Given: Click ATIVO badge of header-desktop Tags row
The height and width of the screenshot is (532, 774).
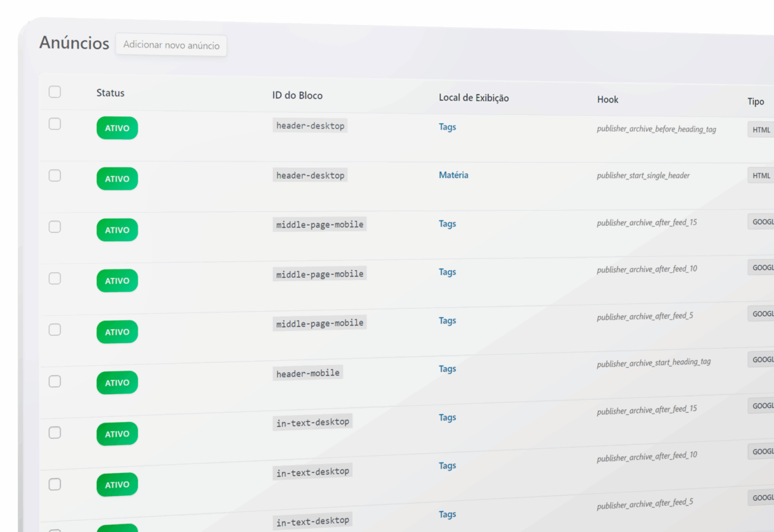Looking at the screenshot, I should click(117, 128).
